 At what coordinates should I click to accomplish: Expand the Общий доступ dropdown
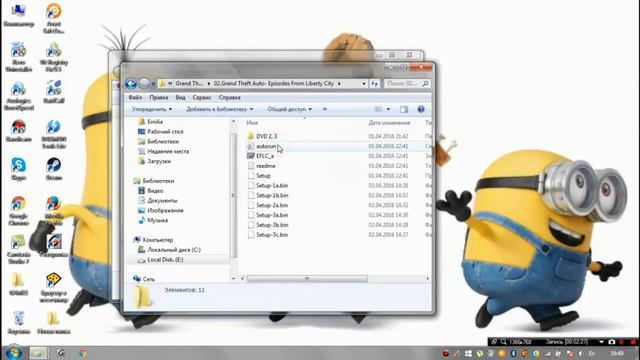(289, 109)
